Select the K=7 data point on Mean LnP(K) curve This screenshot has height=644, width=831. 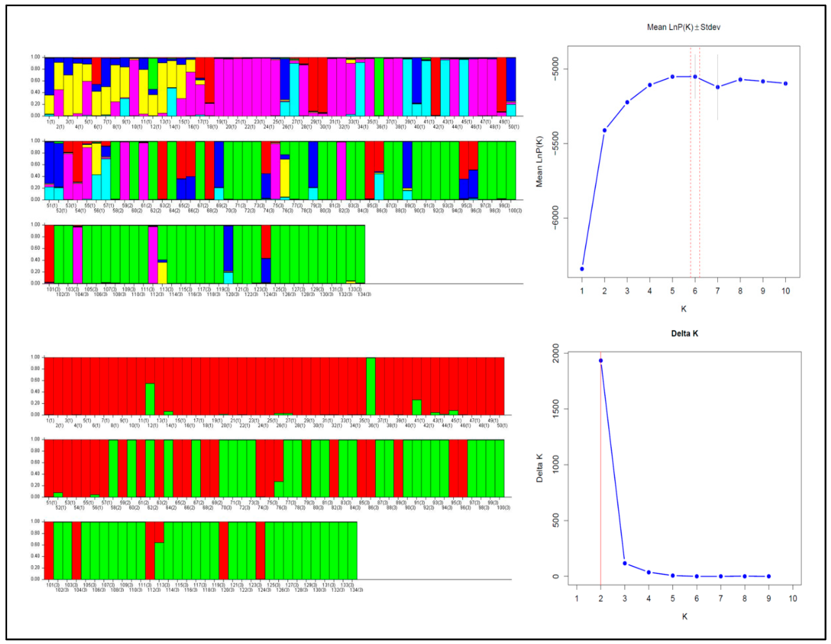[x=718, y=87]
